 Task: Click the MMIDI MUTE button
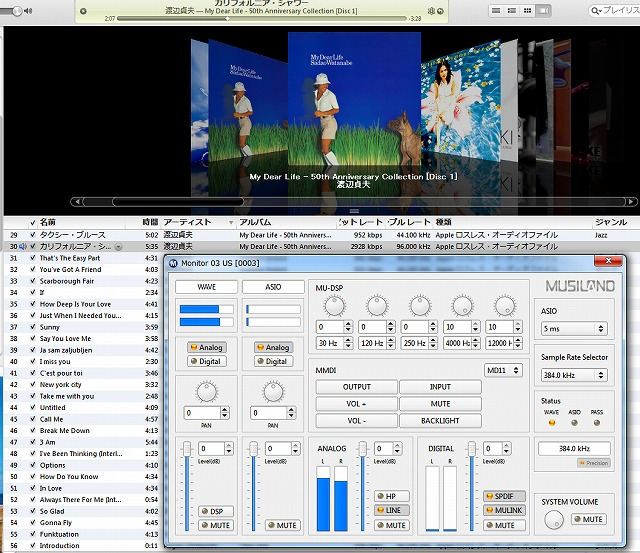pos(440,404)
